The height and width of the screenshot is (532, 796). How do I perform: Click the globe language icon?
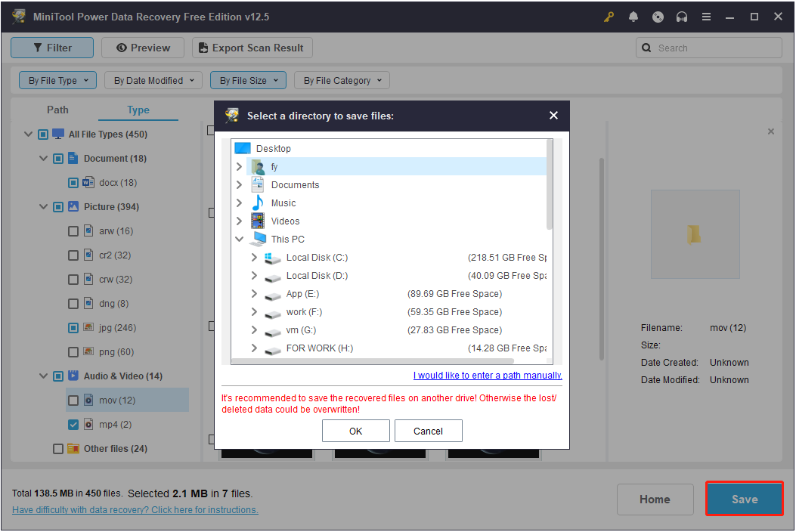coord(658,16)
